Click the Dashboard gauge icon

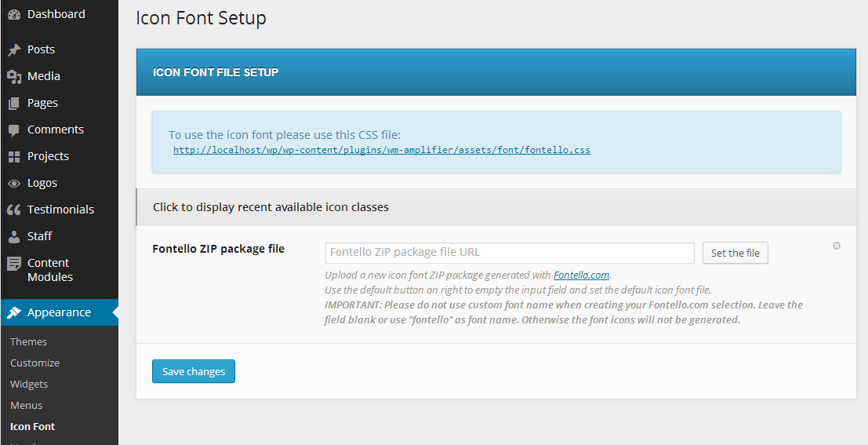click(x=14, y=15)
